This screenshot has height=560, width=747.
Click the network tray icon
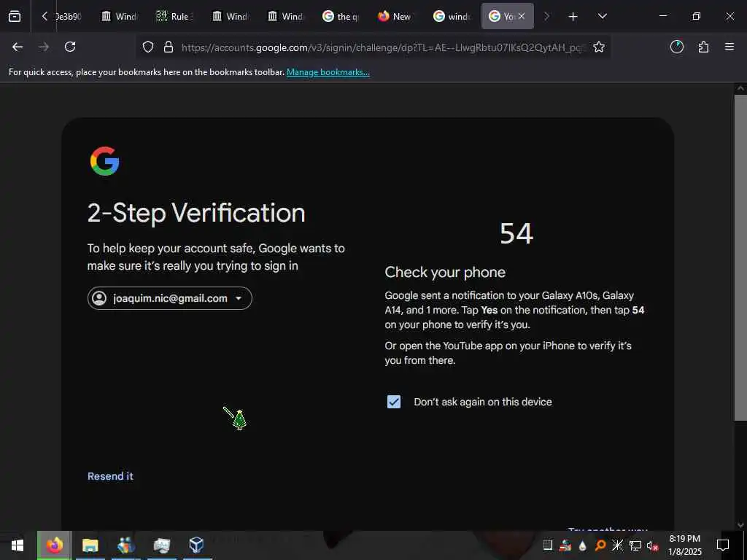635,545
